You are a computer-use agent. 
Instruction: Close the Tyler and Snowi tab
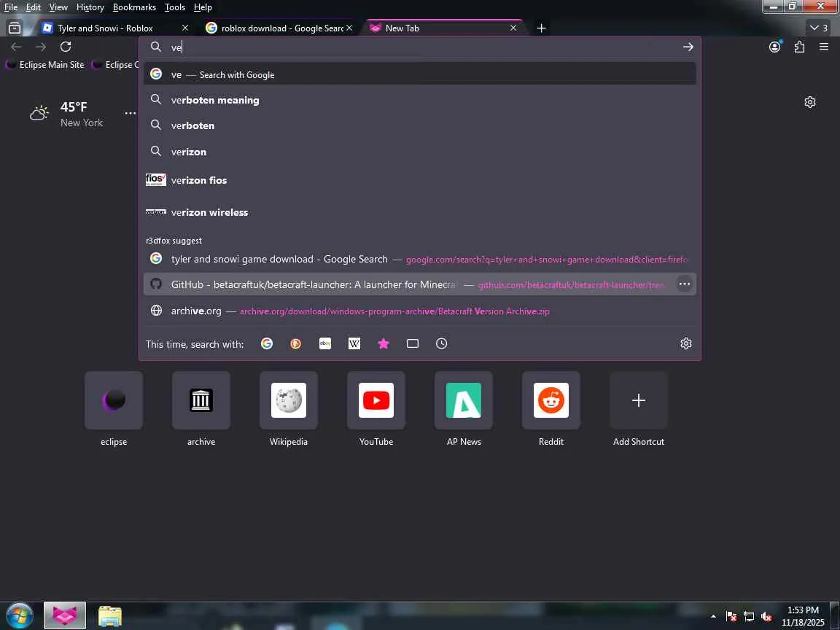pos(184,28)
